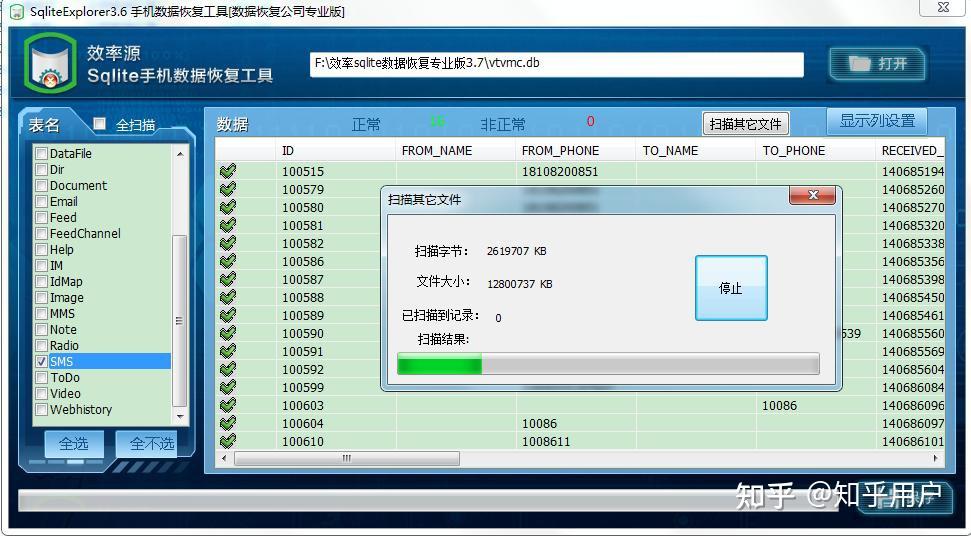Click the check mark icon for row 100588
971x536 pixels.
point(228,296)
